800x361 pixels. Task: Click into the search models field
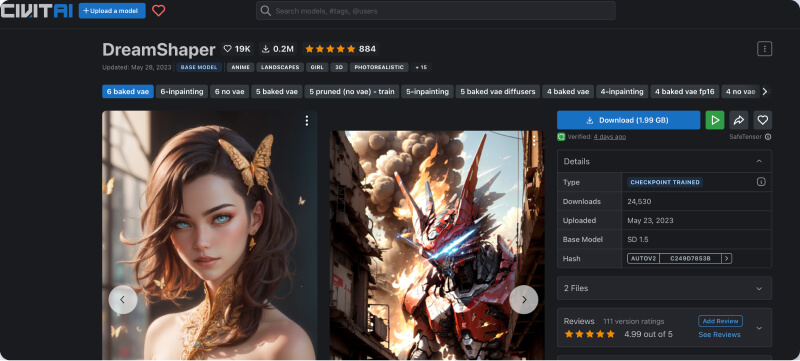pyautogui.click(x=436, y=11)
